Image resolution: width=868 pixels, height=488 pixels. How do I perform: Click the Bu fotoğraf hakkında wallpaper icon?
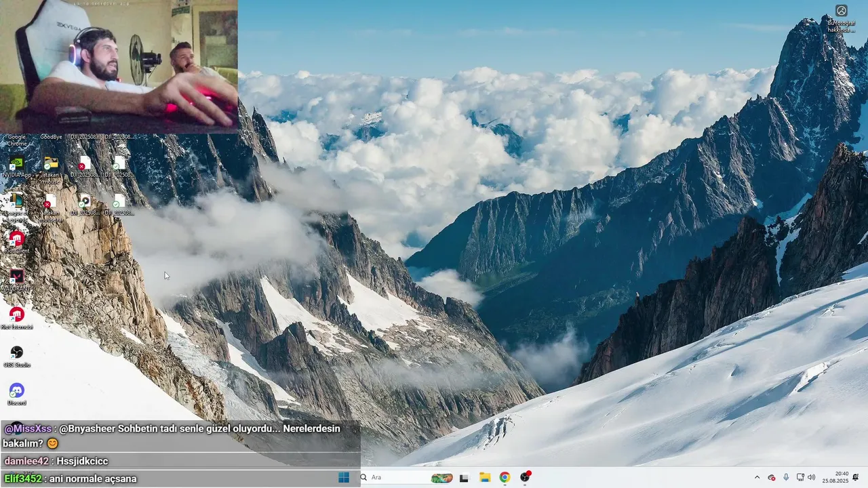click(x=841, y=18)
